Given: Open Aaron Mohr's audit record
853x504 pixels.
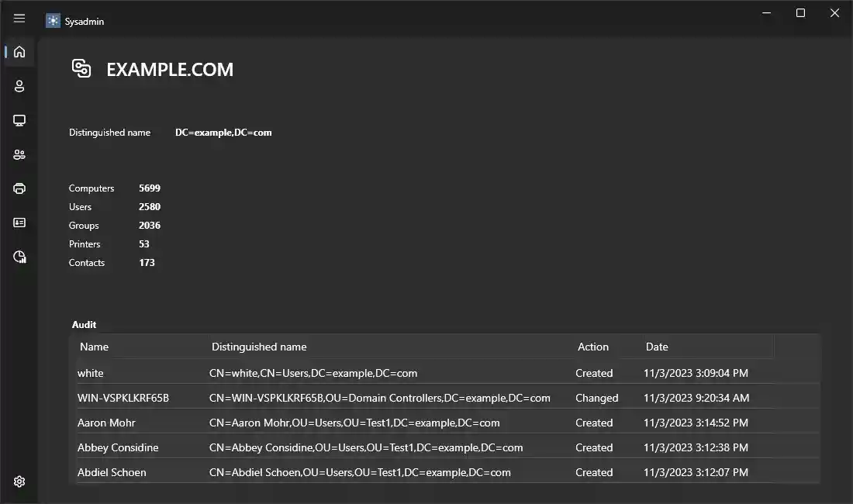Looking at the screenshot, I should (310, 423).
